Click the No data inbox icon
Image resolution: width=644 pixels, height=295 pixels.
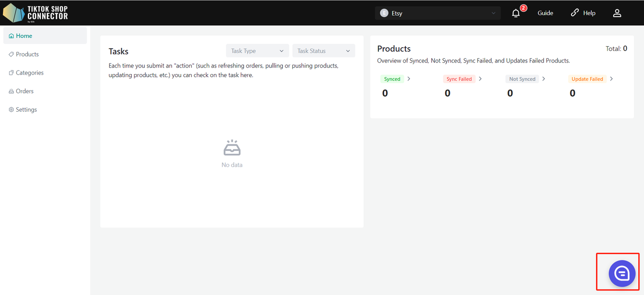(x=232, y=148)
